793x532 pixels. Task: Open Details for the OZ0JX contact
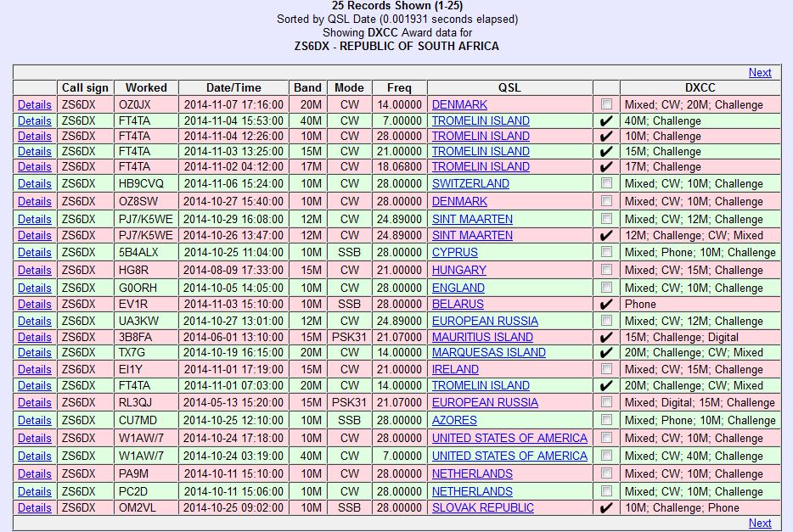pos(35,104)
